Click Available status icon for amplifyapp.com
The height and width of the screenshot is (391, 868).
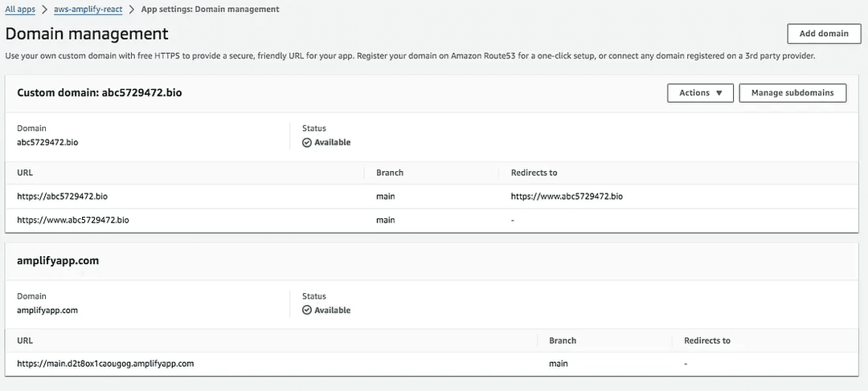pyautogui.click(x=307, y=311)
